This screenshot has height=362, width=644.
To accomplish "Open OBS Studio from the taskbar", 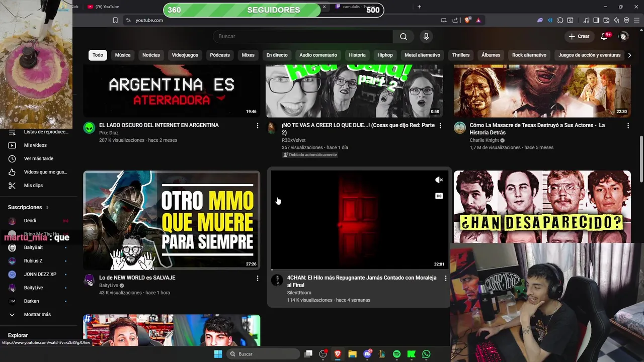I will (x=323, y=354).
